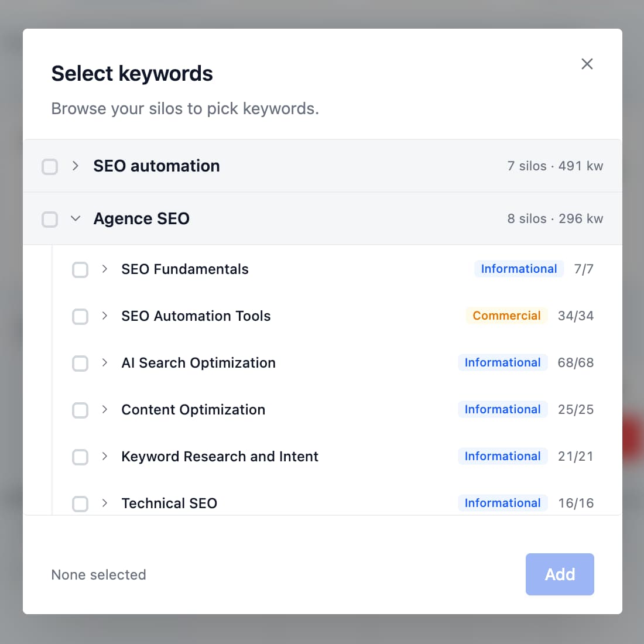Image resolution: width=644 pixels, height=644 pixels.
Task: Expand Keyword Research and Intent silo
Action: 105,456
